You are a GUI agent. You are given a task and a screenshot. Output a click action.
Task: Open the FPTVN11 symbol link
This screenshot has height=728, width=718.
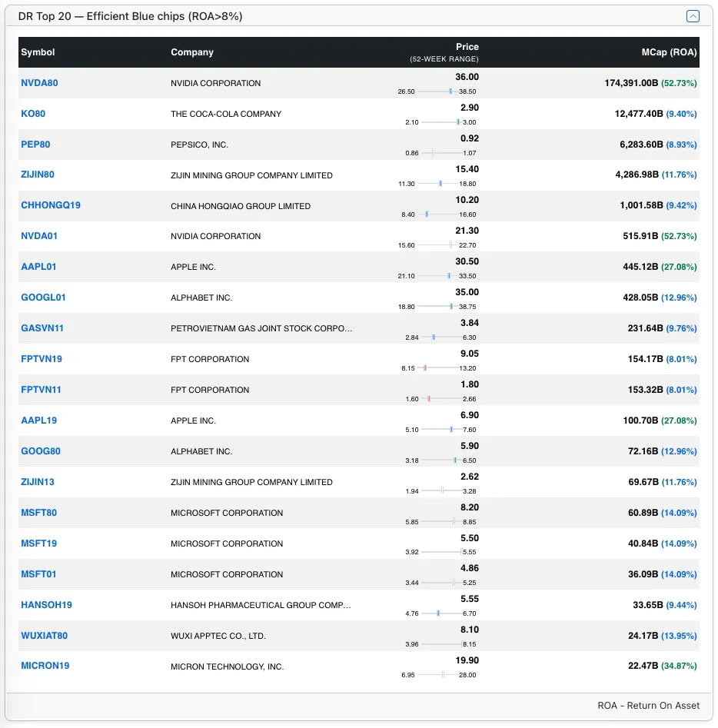coord(41,390)
